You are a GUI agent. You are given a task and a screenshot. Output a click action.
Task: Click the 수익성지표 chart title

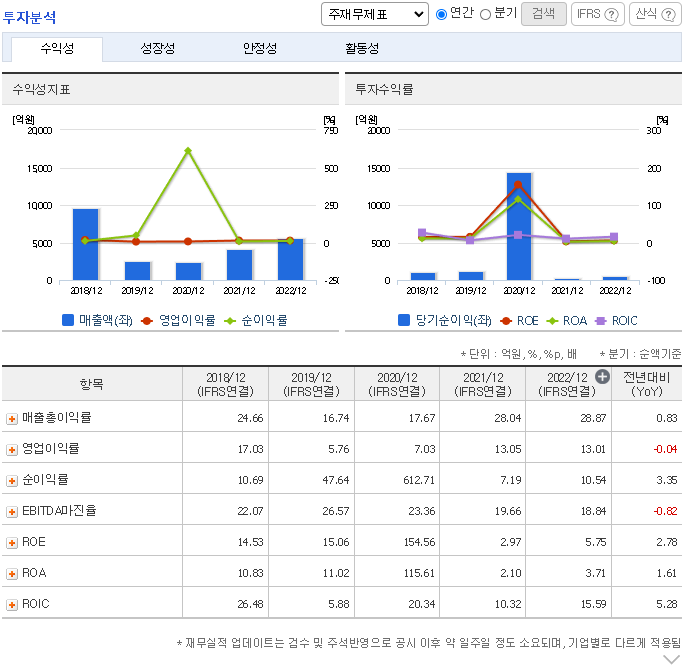41,89
